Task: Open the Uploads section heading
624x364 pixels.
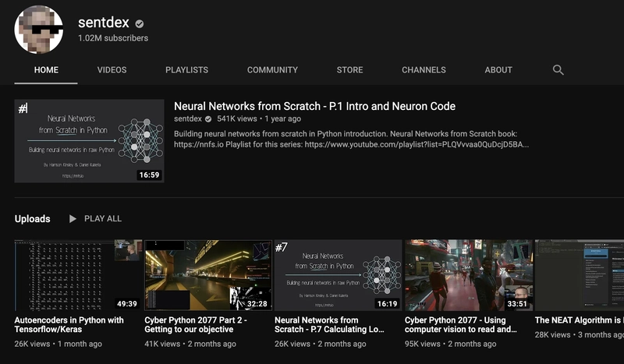Action: tap(32, 219)
